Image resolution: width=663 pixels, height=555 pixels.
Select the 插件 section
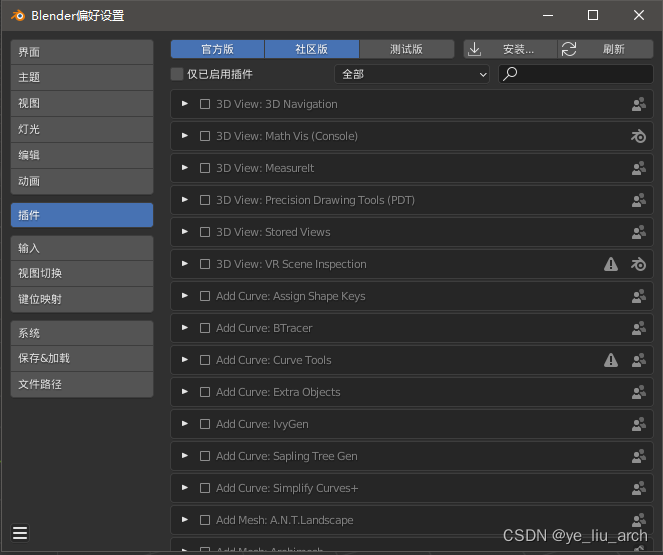point(82,215)
